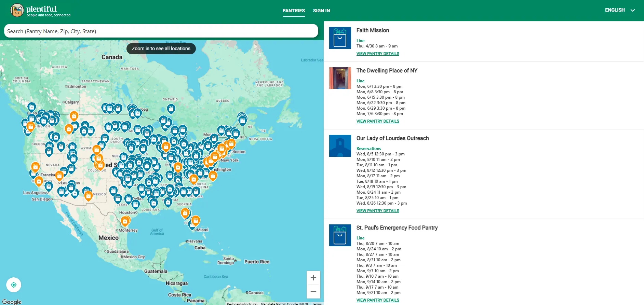
Task: Open the map Terms link
Action: tap(317, 303)
